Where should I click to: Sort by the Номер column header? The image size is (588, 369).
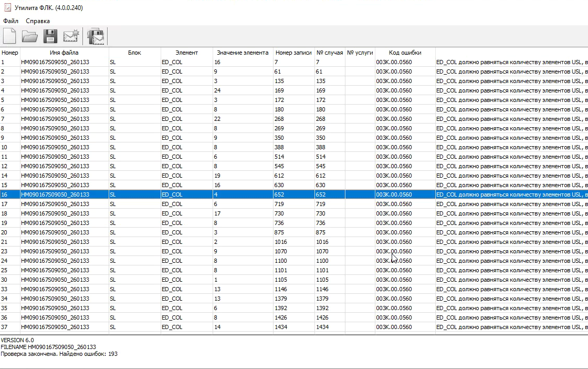[9, 53]
